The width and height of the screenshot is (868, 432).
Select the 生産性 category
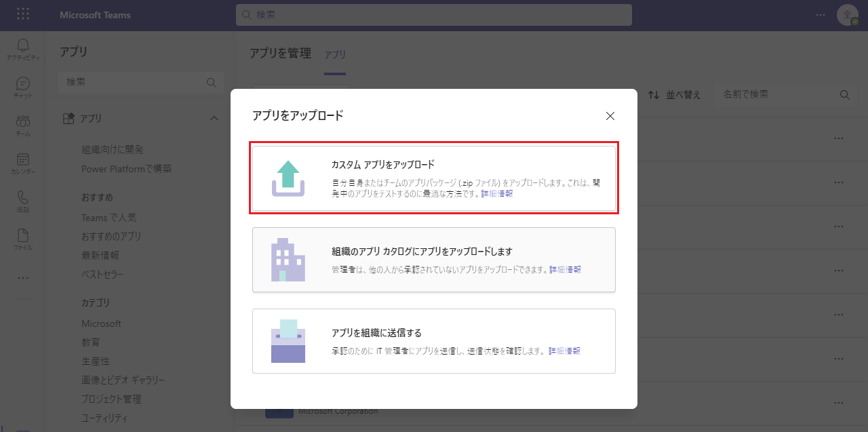click(x=96, y=361)
